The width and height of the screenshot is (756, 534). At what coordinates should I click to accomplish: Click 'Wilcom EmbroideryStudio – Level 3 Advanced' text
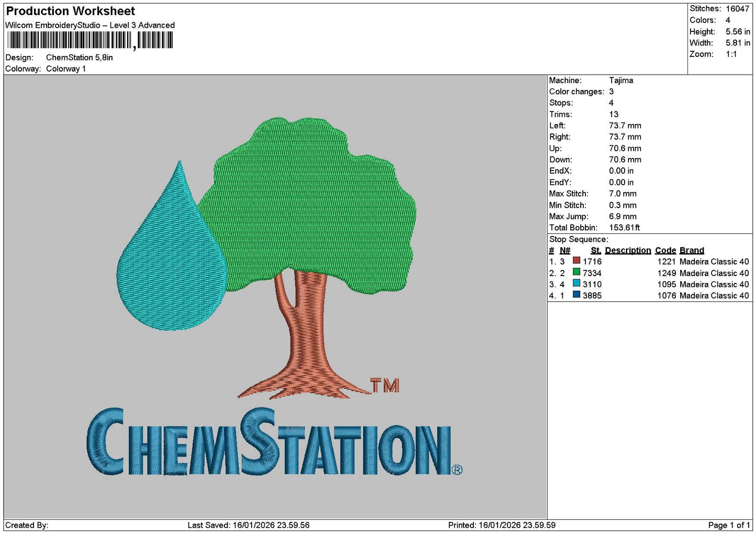(x=90, y=25)
